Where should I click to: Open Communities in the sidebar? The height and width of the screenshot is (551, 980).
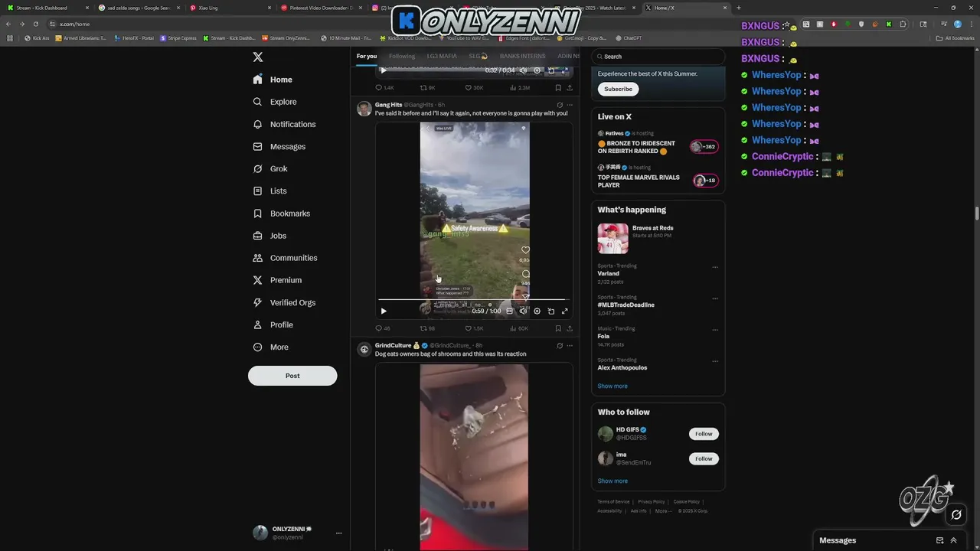[285, 258]
